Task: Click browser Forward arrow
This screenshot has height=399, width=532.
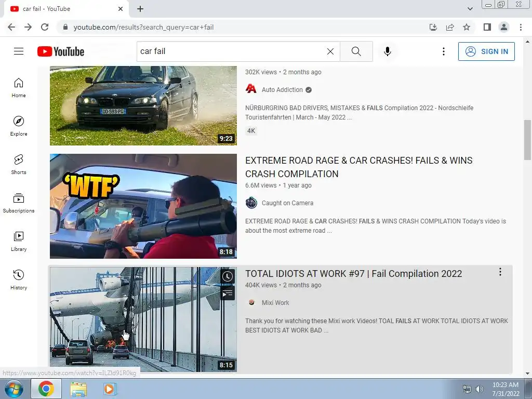Action: (28, 27)
